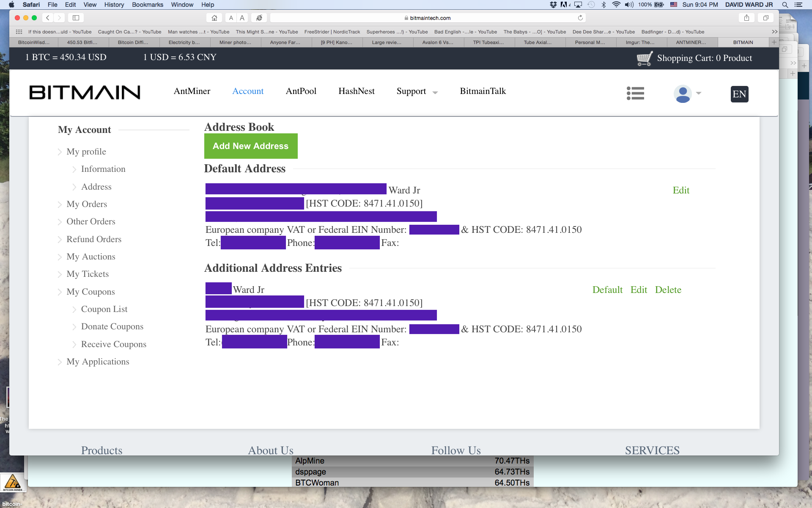Edit the default address
Screen dimensions: 812x508
[681, 190]
